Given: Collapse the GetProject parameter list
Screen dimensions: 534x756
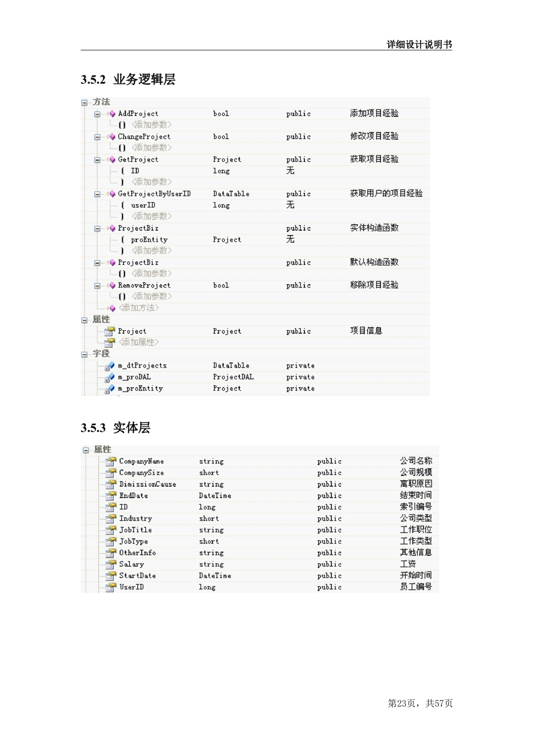Looking at the screenshot, I should click(x=97, y=159).
